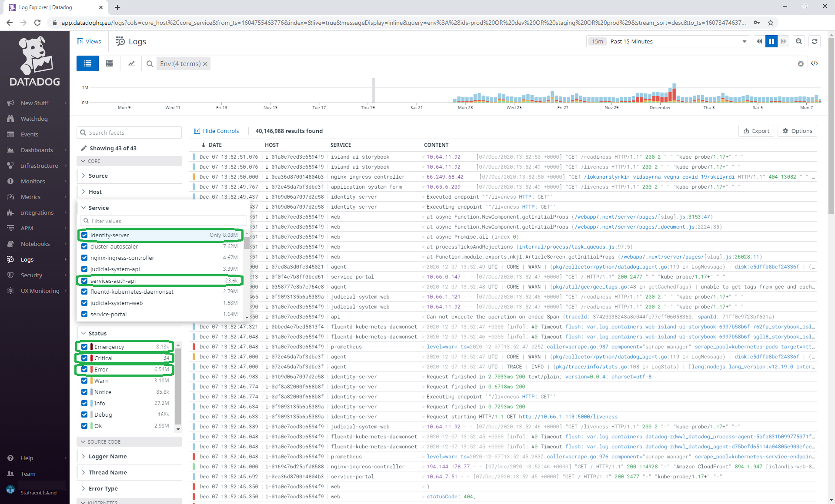Uncheck judicial-system-api service
The image size is (835, 504).
click(84, 269)
